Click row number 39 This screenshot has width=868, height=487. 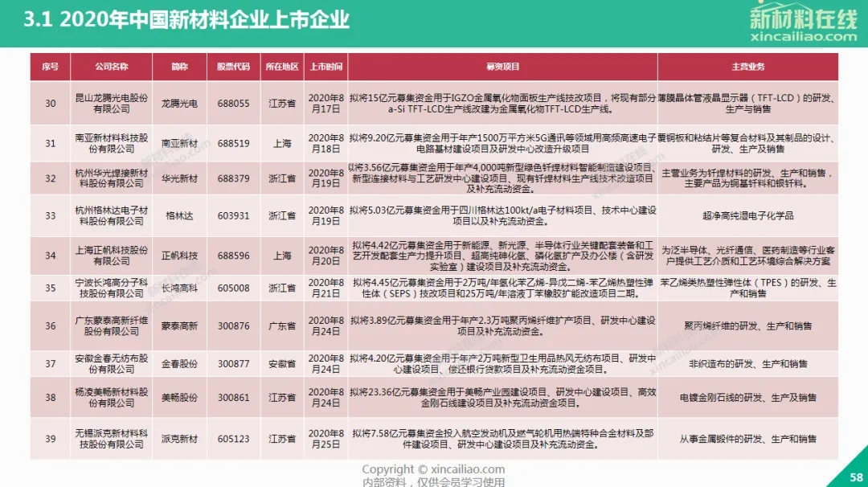click(51, 439)
